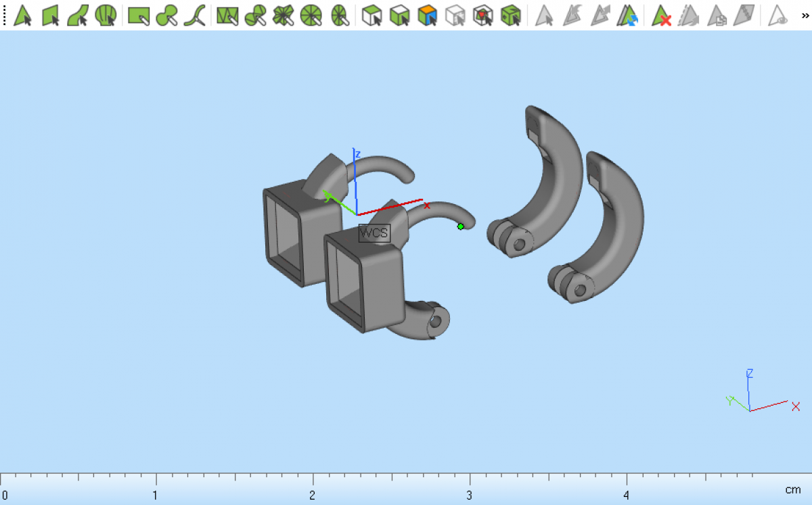
Task: Pick the rectangle window marking tool
Action: click(x=139, y=15)
